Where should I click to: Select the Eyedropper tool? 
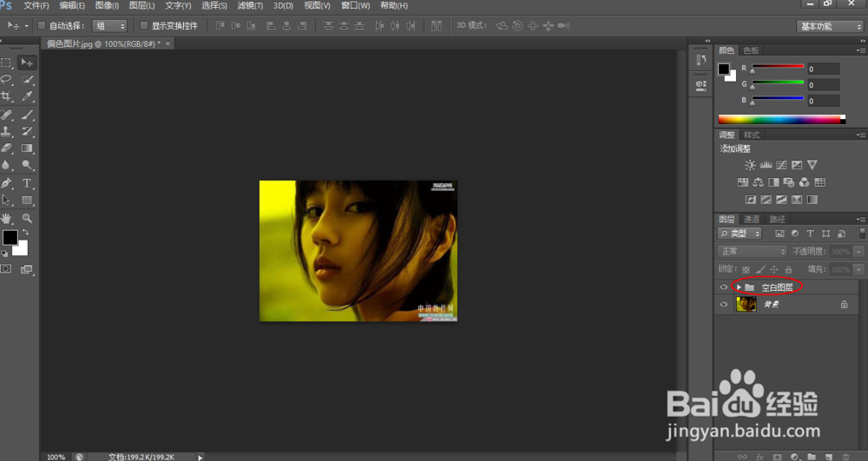pyautogui.click(x=27, y=95)
